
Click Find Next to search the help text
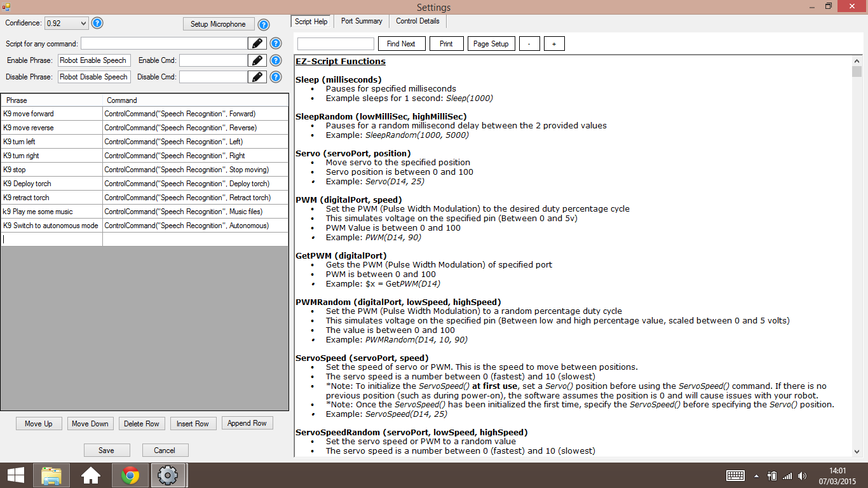[x=402, y=43]
